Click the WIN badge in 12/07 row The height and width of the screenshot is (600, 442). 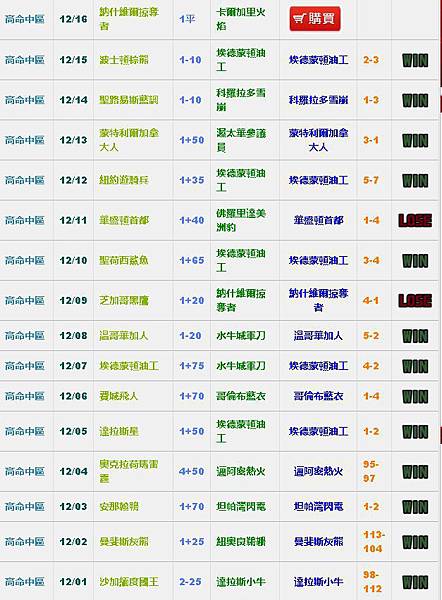(x=415, y=366)
